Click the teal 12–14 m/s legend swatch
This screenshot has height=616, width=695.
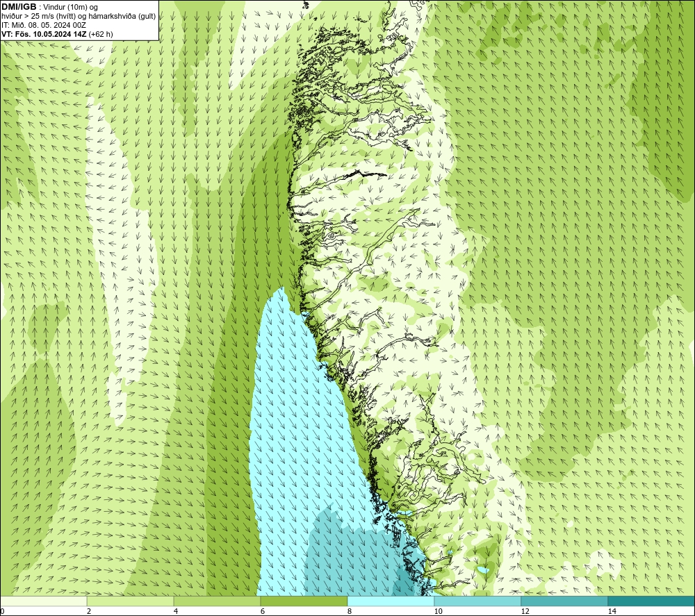[564, 601]
